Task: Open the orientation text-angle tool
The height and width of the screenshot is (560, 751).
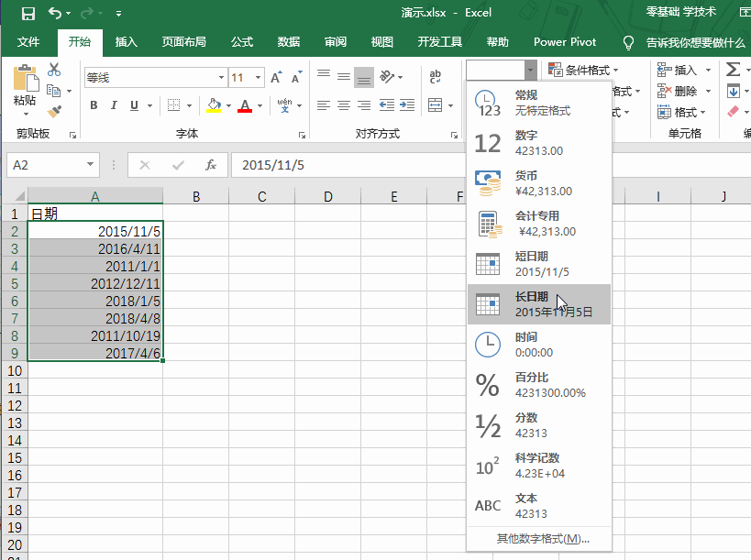Action: (387, 77)
